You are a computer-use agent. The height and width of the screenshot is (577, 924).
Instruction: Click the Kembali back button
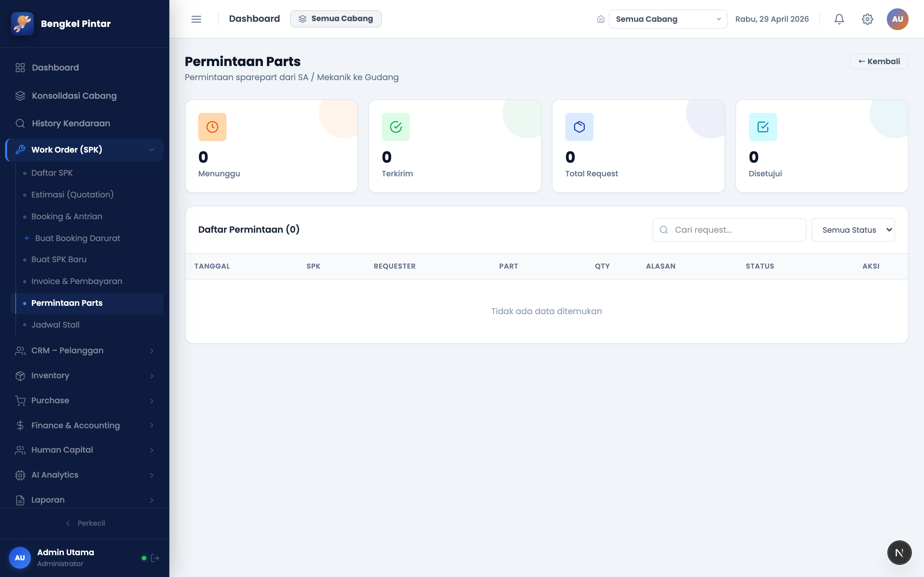point(878,62)
